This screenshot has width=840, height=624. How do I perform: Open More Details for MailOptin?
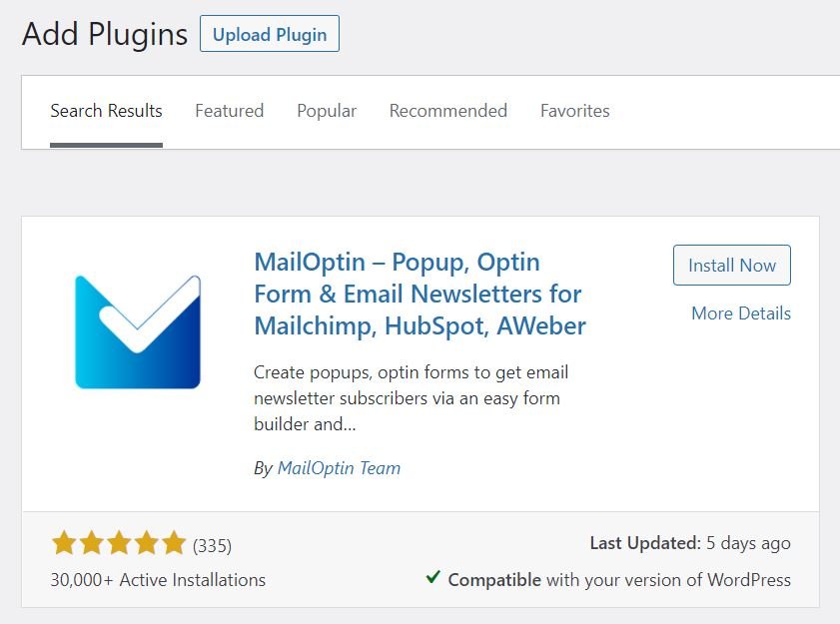(x=741, y=313)
